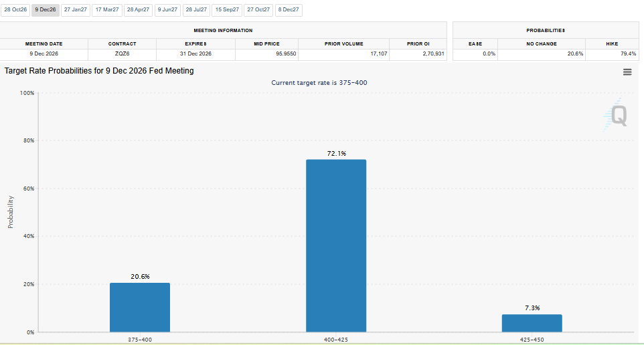Click the PROBABILITIES table heading
The width and height of the screenshot is (644, 345).
[546, 30]
